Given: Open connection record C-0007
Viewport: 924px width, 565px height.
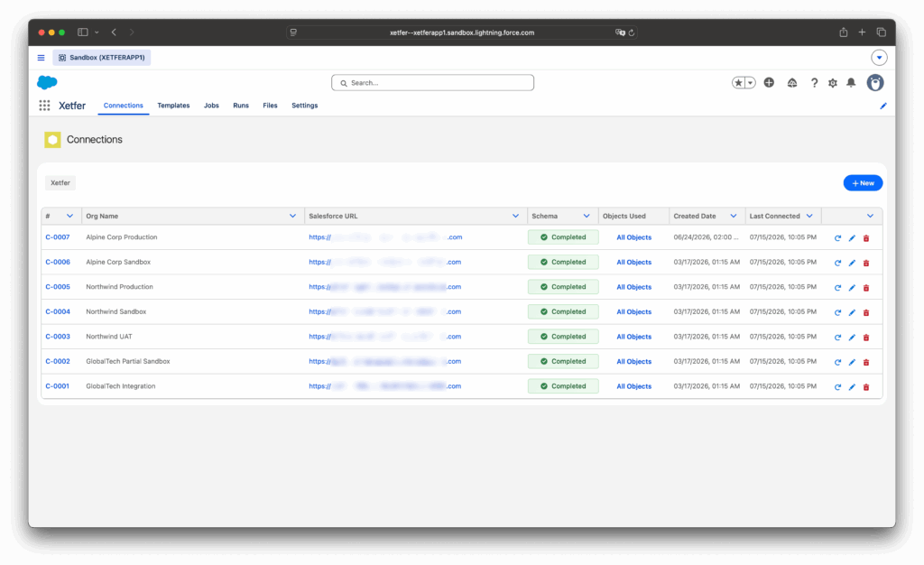Looking at the screenshot, I should click(x=58, y=237).
